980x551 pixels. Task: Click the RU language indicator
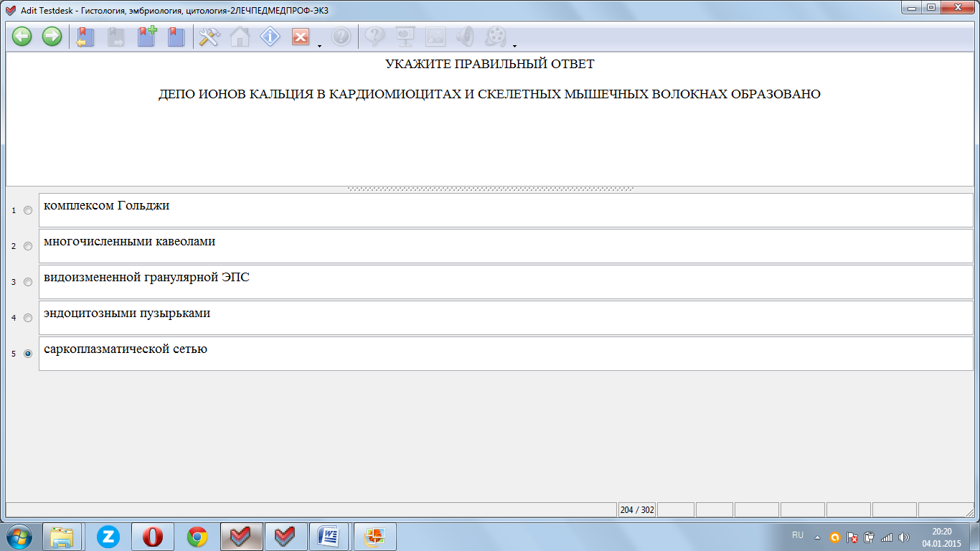tap(798, 536)
